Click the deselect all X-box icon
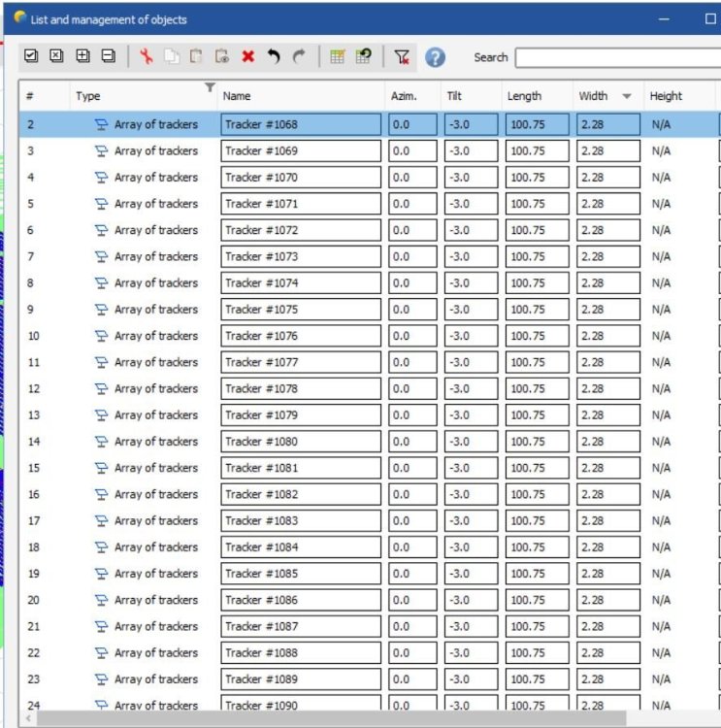The height and width of the screenshot is (728, 721). pyautogui.click(x=56, y=57)
